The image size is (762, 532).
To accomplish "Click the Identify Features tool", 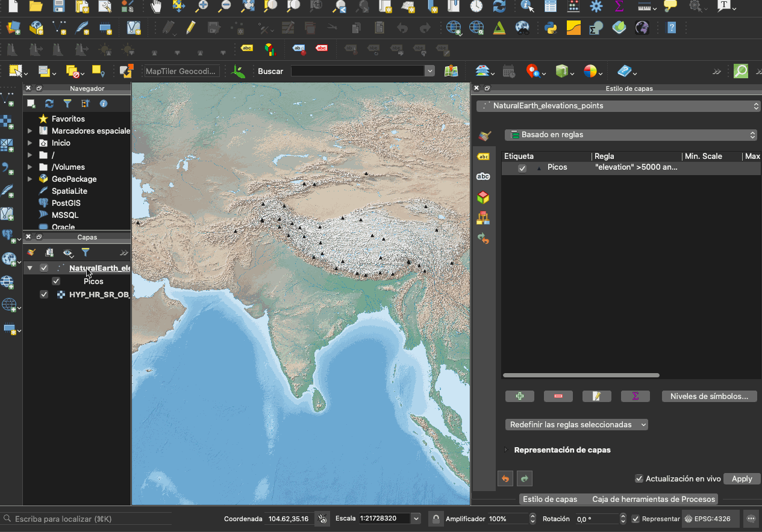I will click(528, 7).
